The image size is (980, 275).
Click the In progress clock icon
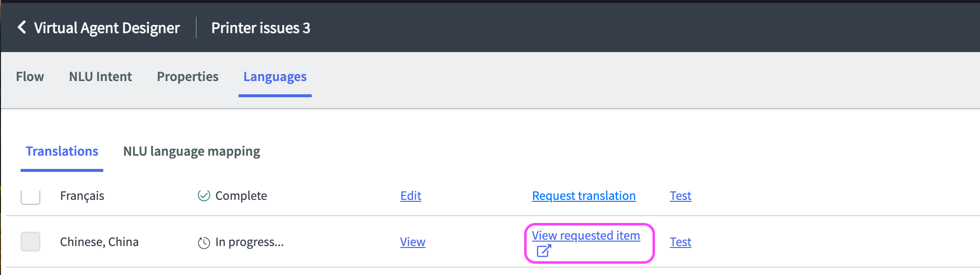click(204, 243)
